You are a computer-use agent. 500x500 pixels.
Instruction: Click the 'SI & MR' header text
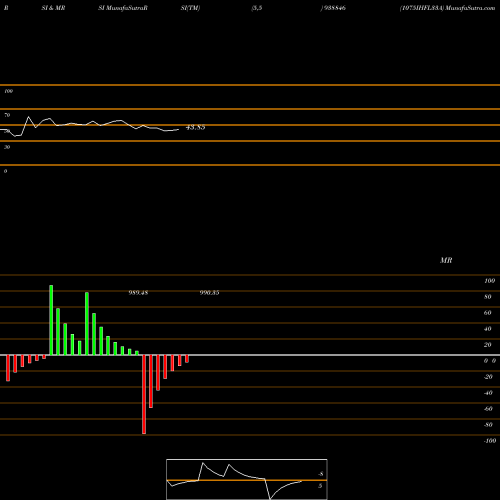pyautogui.click(x=53, y=8)
